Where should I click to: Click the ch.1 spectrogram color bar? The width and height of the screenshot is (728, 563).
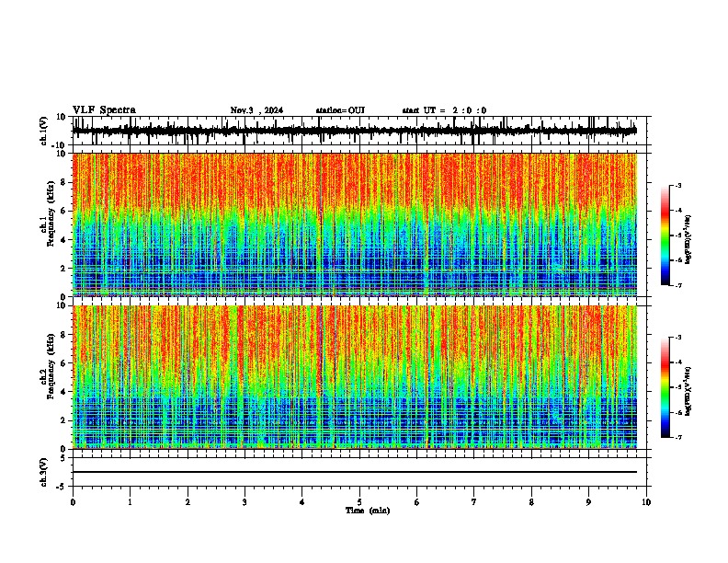[x=665, y=236]
